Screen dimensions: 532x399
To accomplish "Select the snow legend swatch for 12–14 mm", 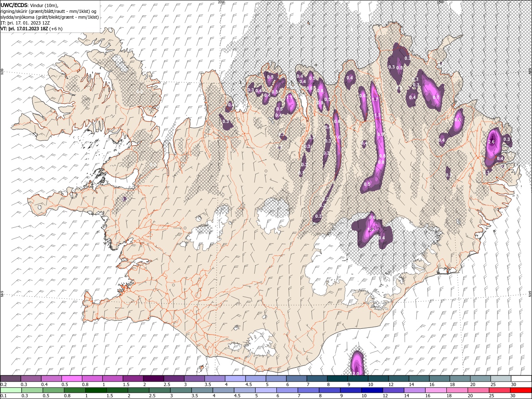I will pos(398,379).
